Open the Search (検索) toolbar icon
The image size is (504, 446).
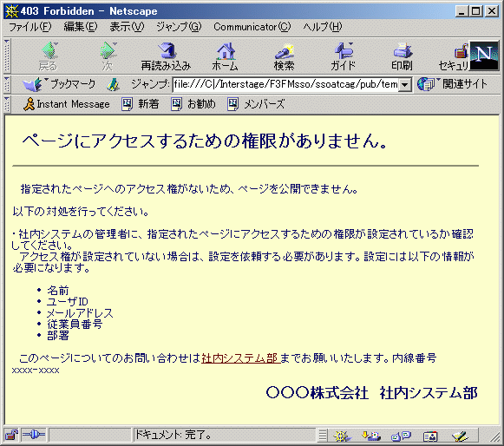[284, 56]
